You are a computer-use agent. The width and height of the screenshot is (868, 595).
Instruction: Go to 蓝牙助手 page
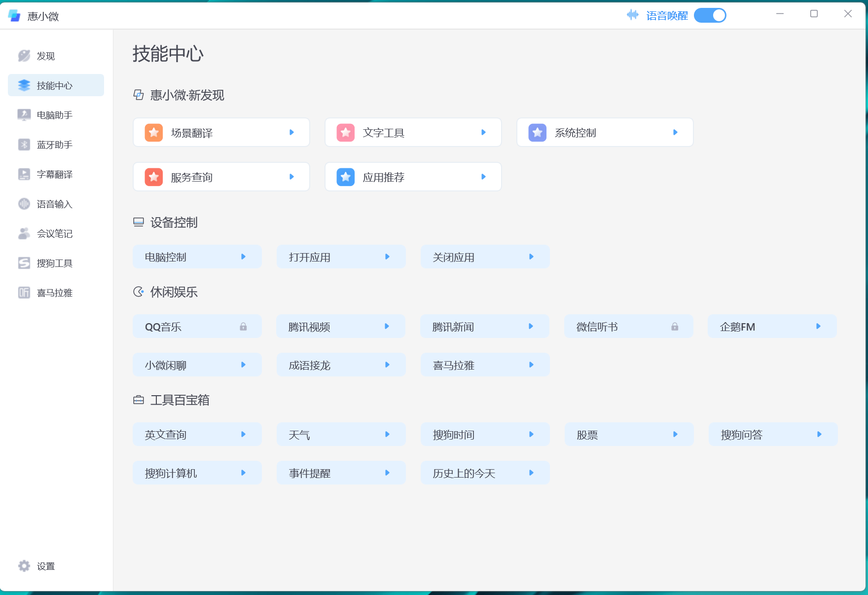[56, 145]
